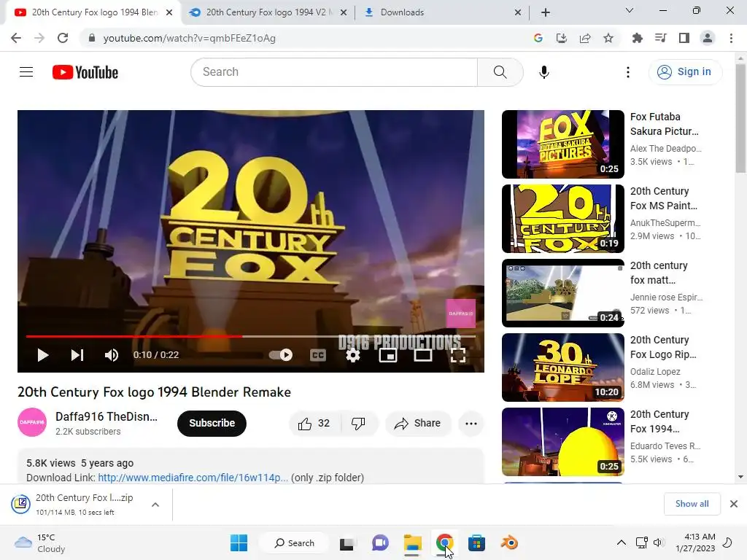Open Windows Start menu
Image resolution: width=747 pixels, height=560 pixels.
(x=239, y=542)
